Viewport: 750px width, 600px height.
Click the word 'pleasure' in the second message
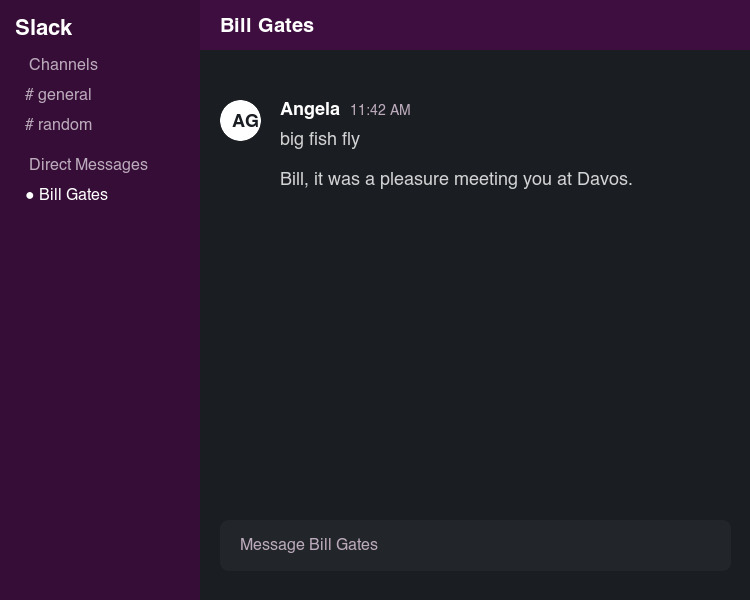click(x=414, y=179)
